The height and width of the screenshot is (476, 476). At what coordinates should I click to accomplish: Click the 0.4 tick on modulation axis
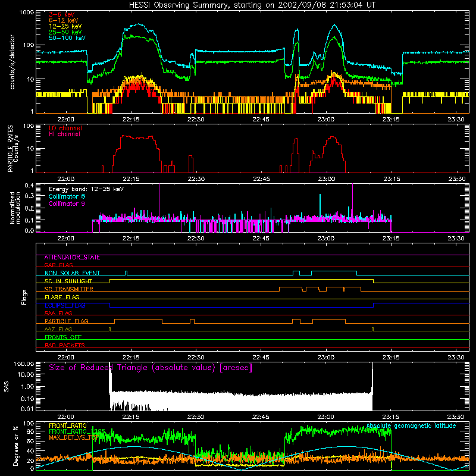(x=29, y=186)
